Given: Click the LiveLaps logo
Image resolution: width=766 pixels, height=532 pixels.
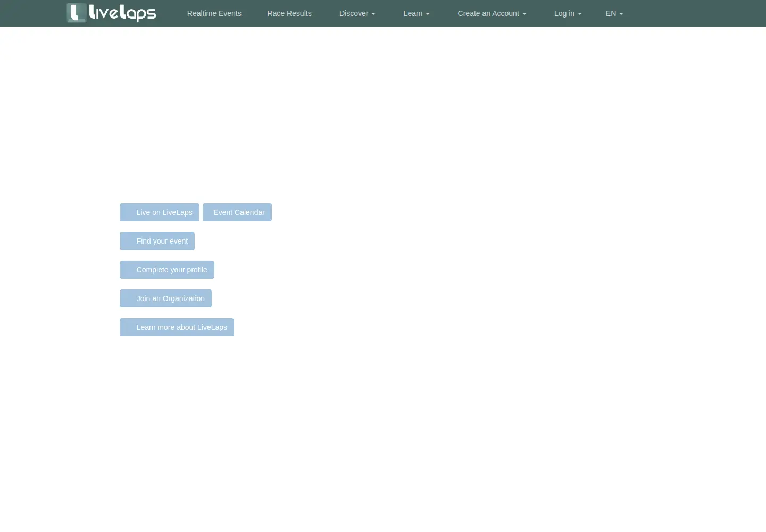Looking at the screenshot, I should pos(112,13).
